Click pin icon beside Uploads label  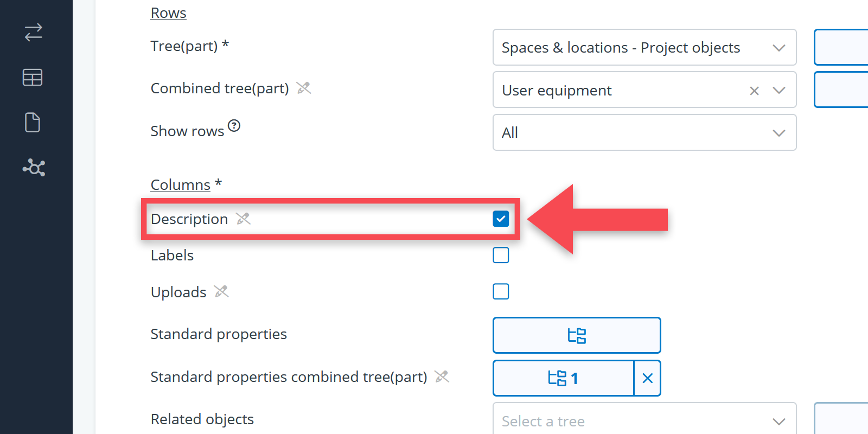click(x=221, y=292)
